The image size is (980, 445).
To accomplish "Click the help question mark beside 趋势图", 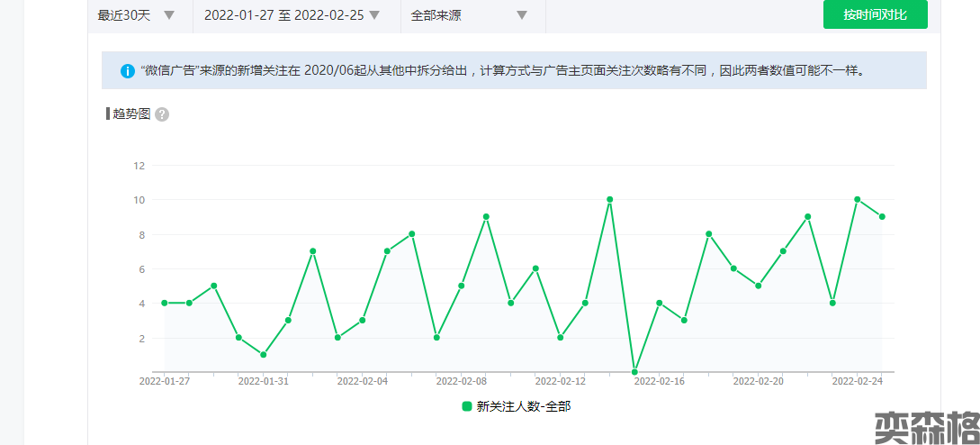I will click(162, 114).
